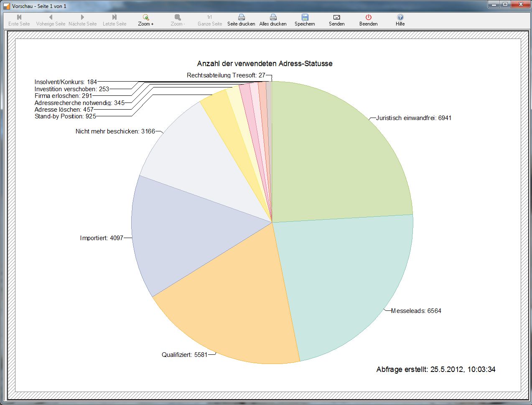Click the Zoom - magnifier icon
This screenshot has width=532, height=405.
click(x=178, y=18)
